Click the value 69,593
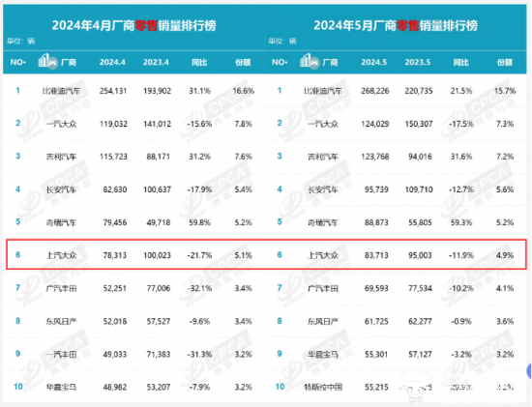 [x=376, y=288]
